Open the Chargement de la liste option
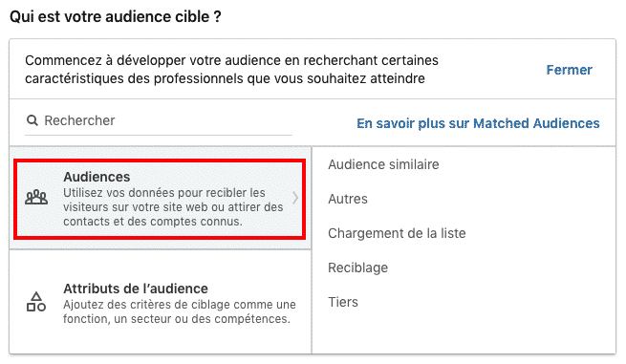This screenshot has width=626, height=364. click(x=397, y=233)
